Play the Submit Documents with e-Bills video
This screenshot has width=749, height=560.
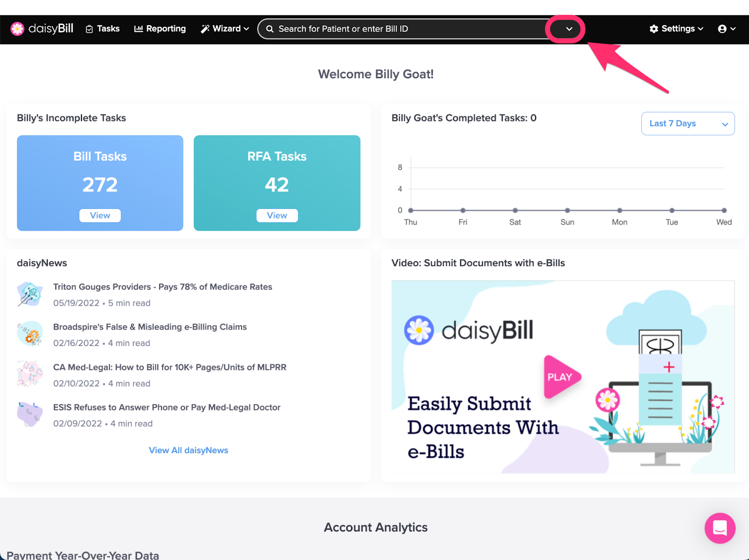tap(562, 377)
